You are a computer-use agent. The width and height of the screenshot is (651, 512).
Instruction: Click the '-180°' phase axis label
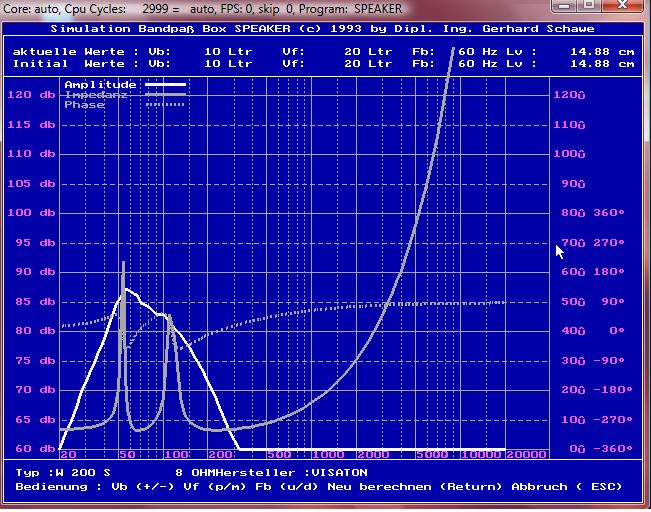click(613, 390)
